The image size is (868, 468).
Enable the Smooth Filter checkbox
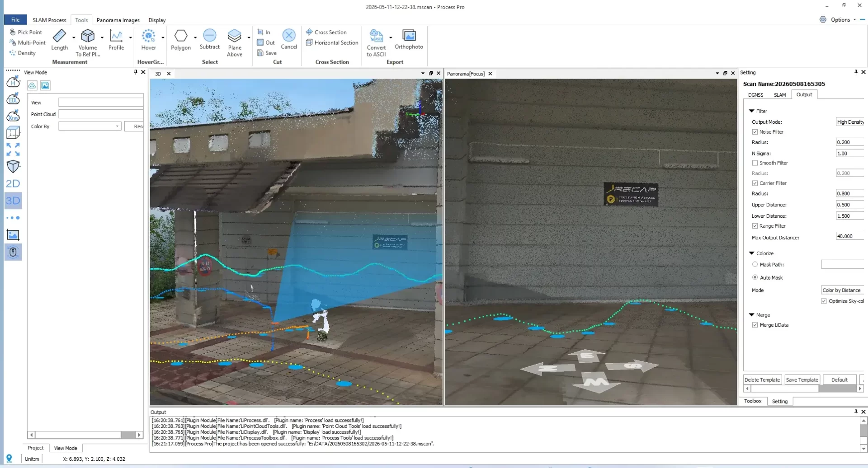[755, 163]
